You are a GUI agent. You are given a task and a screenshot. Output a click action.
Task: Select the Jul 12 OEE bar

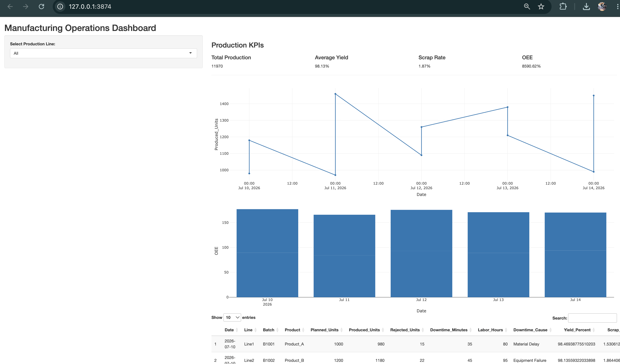(421, 253)
